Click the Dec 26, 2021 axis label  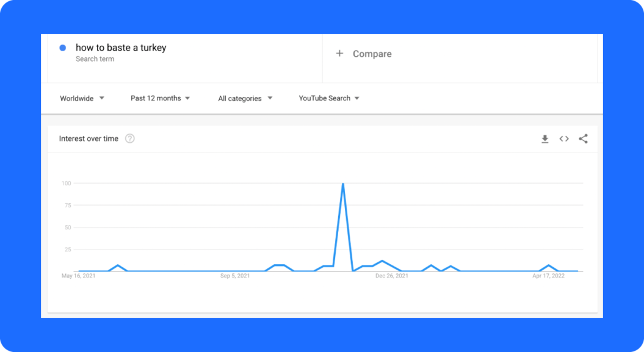point(391,275)
